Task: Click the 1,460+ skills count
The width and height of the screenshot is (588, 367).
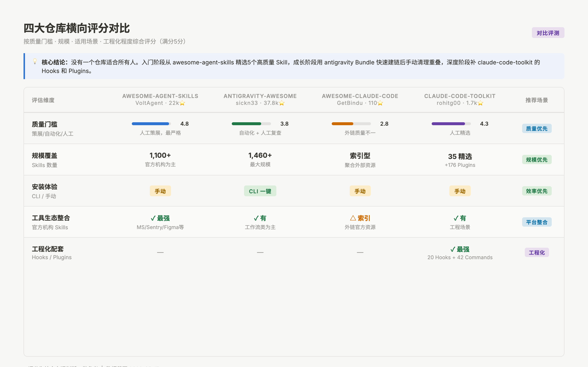Action: pyautogui.click(x=260, y=155)
